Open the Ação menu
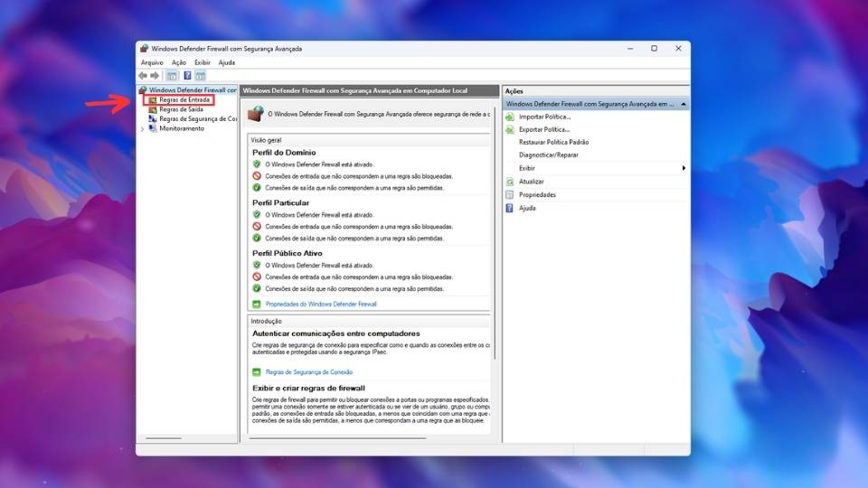 178,62
